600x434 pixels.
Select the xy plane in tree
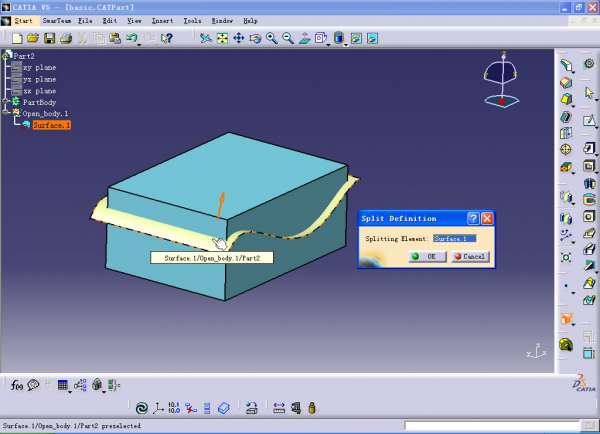(39, 67)
